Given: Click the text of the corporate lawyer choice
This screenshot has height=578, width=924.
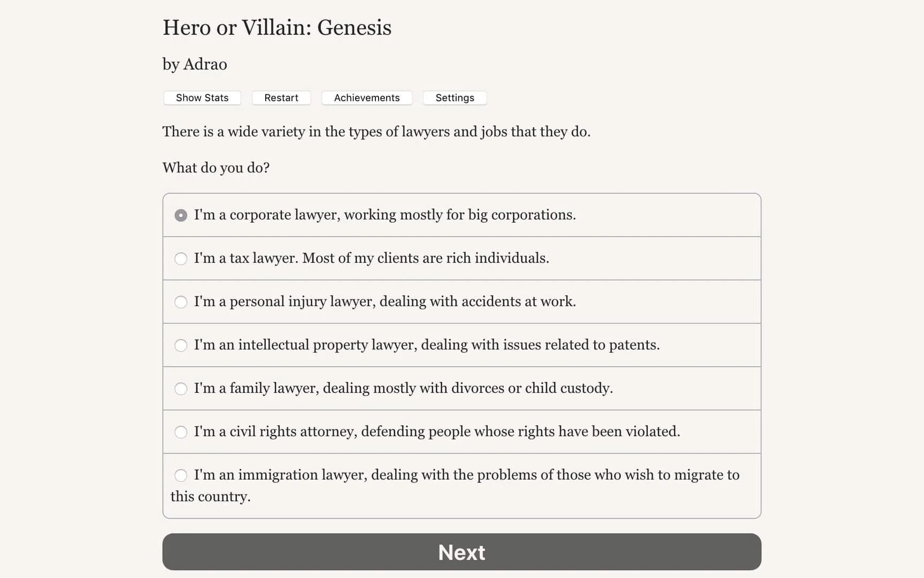Looking at the screenshot, I should [x=384, y=215].
